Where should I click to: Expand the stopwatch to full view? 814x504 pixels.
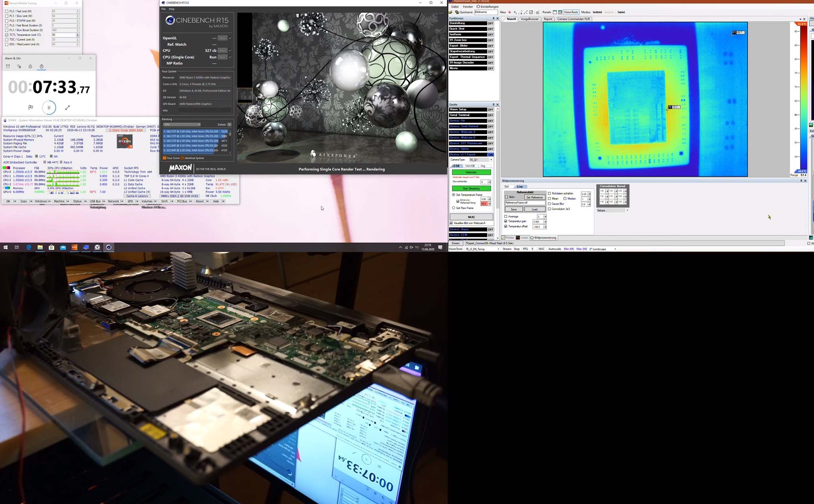pyautogui.click(x=68, y=107)
